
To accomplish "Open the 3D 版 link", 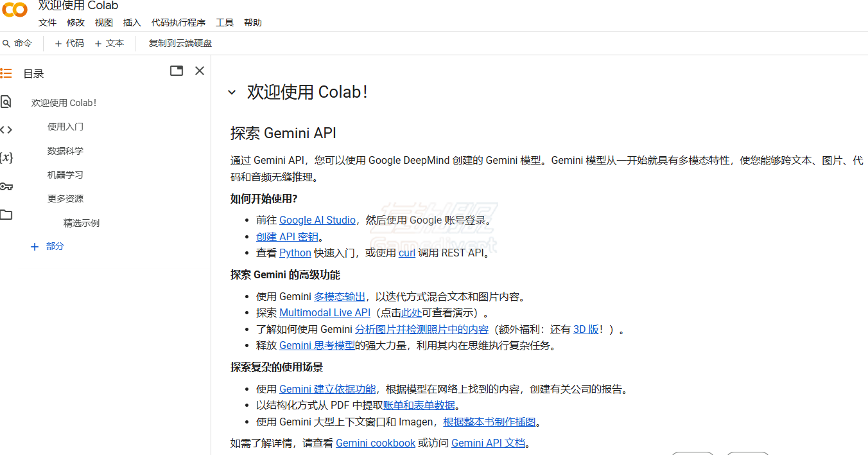I will coord(586,329).
